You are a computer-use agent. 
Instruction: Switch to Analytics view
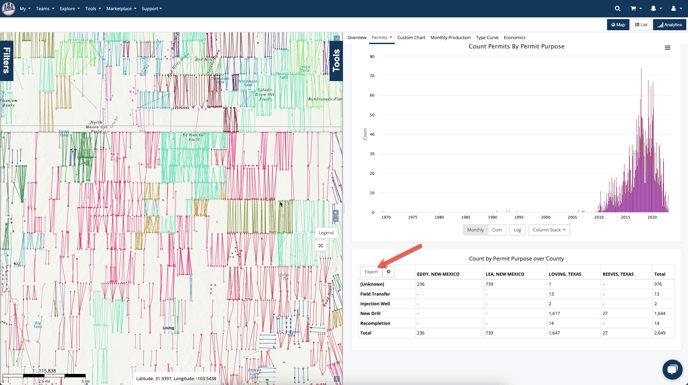pos(670,25)
